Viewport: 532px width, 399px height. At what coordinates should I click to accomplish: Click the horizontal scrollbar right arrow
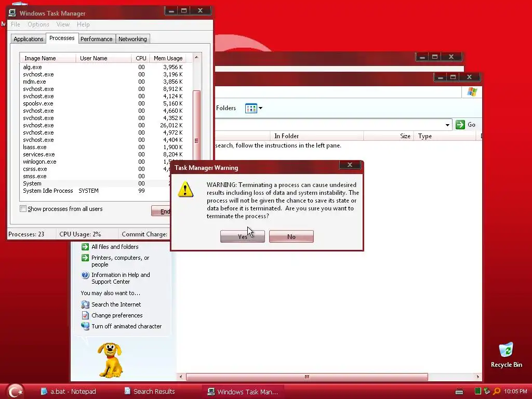pos(478,377)
